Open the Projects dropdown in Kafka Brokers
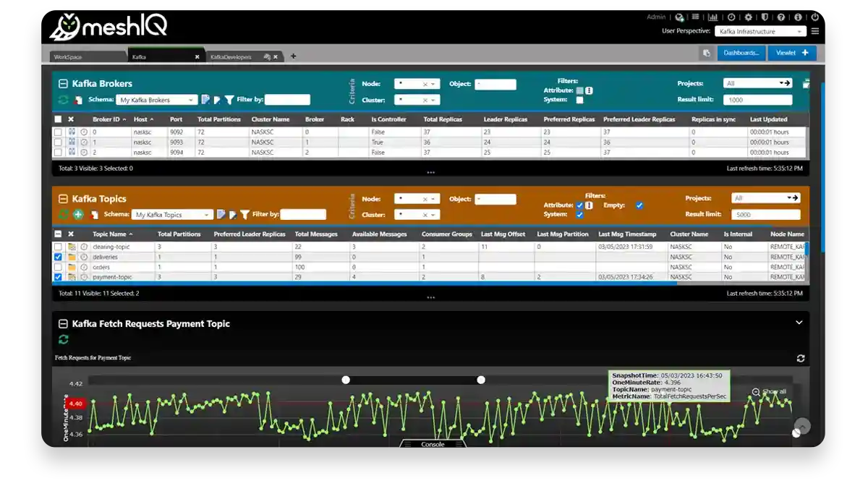The height and width of the screenshot is (486, 868). pyautogui.click(x=758, y=83)
